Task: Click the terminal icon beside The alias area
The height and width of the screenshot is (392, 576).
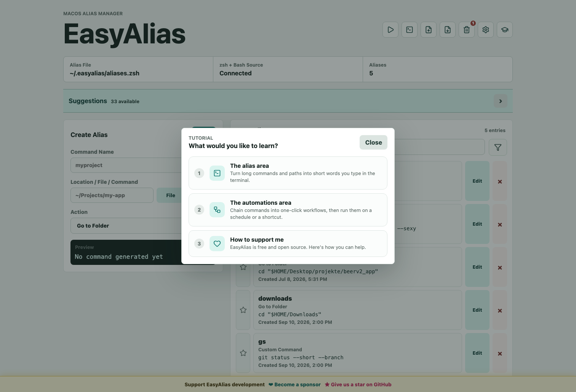Action: 217,173
